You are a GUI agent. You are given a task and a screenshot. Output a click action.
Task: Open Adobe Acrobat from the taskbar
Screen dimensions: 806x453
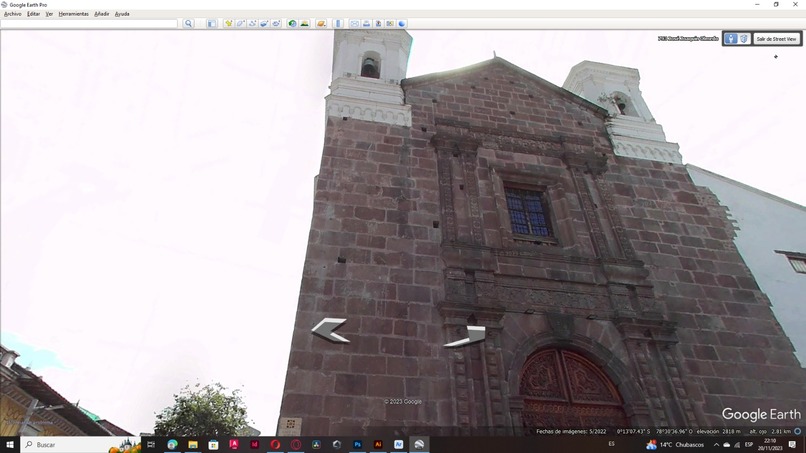point(234,444)
